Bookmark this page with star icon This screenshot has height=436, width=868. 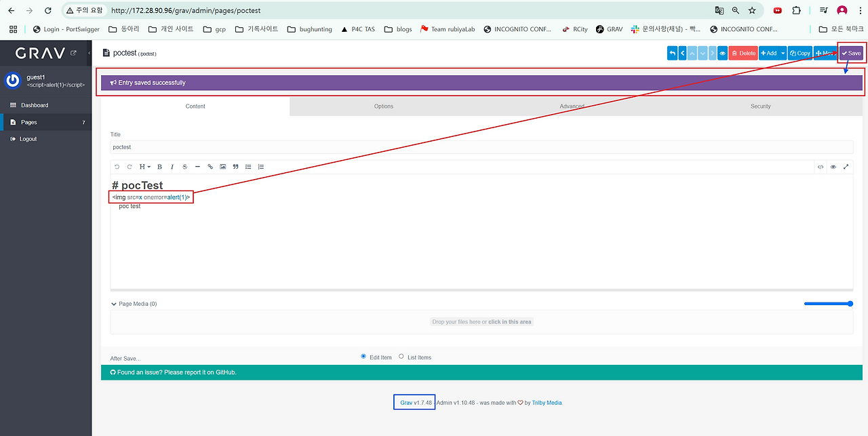pos(752,11)
